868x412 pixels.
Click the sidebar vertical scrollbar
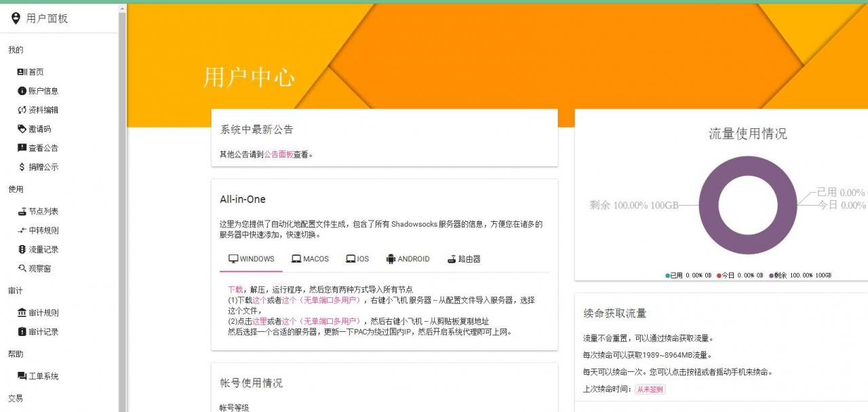123,204
